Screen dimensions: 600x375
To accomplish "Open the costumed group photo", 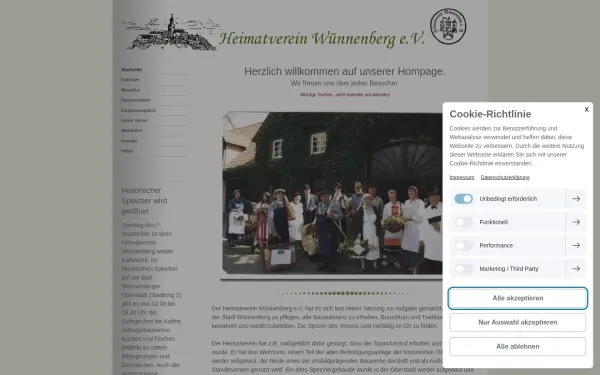I will 332,193.
